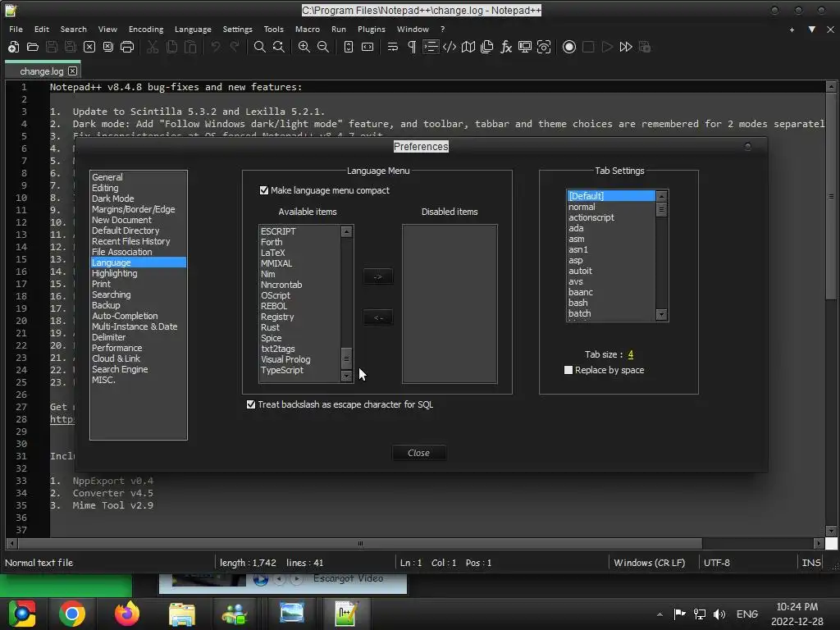Open Find using the magnifier toolbar icon
The width and height of the screenshot is (840, 630).
point(259,47)
